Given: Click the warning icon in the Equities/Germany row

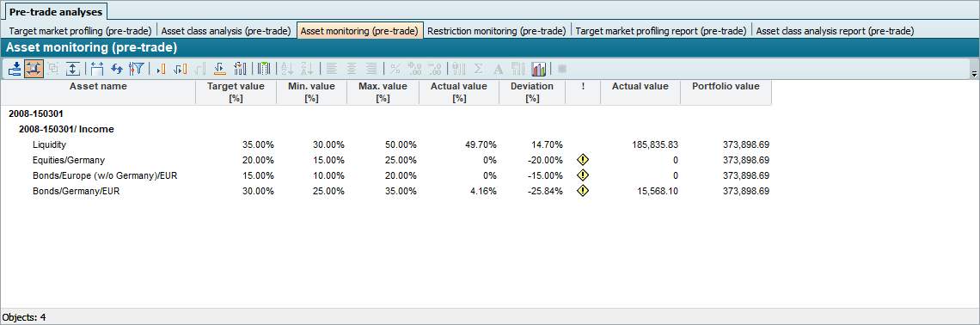Looking at the screenshot, I should click(583, 160).
